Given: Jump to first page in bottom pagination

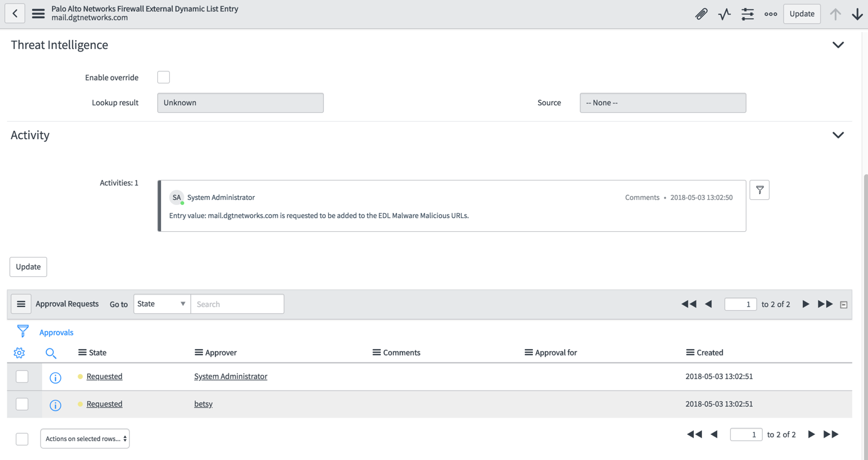Looking at the screenshot, I should [695, 434].
